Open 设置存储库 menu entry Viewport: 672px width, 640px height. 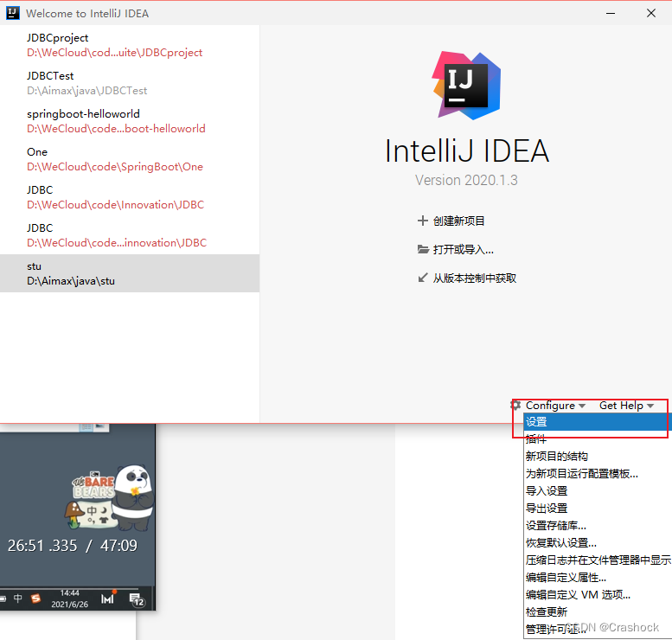[596, 526]
